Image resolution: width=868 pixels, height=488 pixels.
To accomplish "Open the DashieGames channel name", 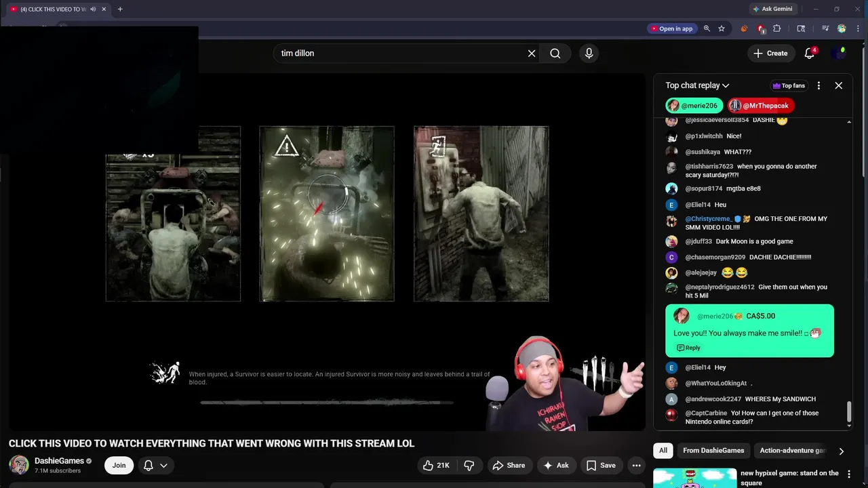I will pyautogui.click(x=59, y=461).
